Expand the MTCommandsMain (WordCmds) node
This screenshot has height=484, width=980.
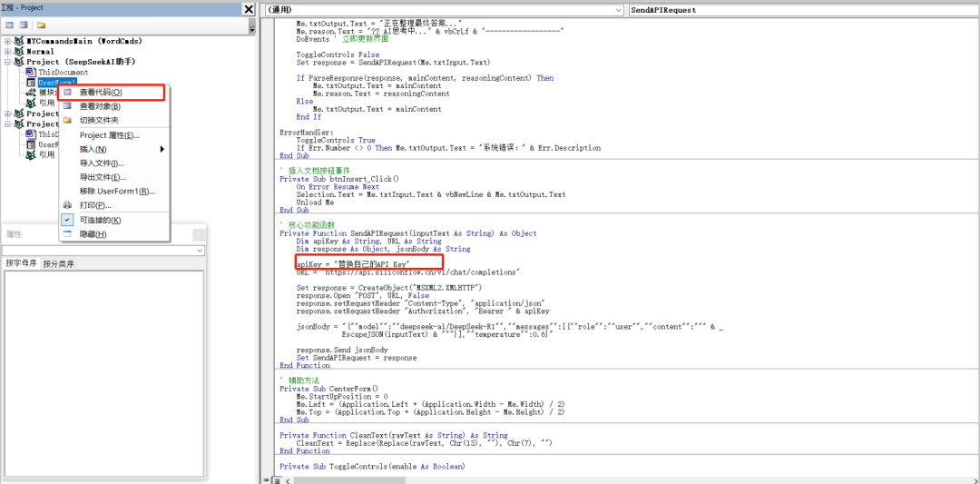point(7,41)
